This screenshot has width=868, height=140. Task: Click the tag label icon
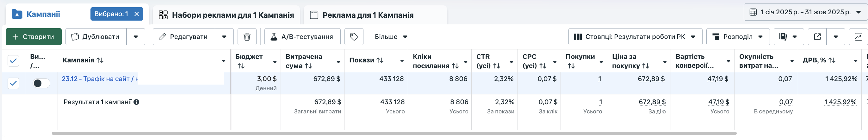pos(353,37)
